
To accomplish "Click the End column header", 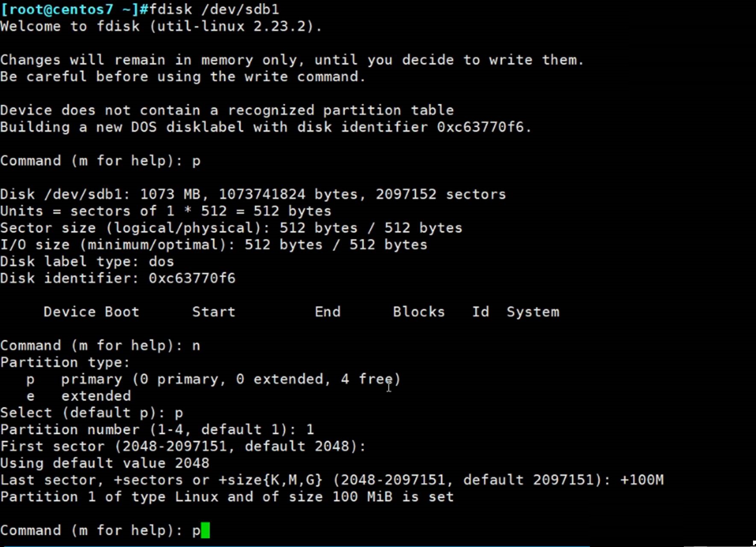I will click(328, 312).
